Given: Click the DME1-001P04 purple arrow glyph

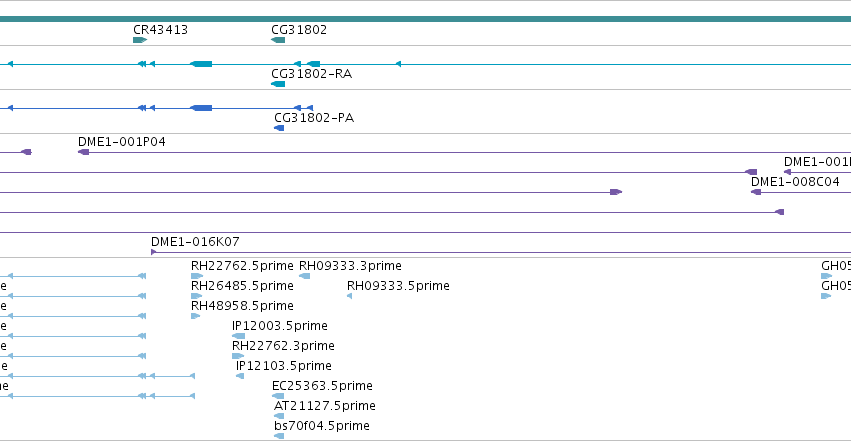Looking at the screenshot, I should 84,152.
